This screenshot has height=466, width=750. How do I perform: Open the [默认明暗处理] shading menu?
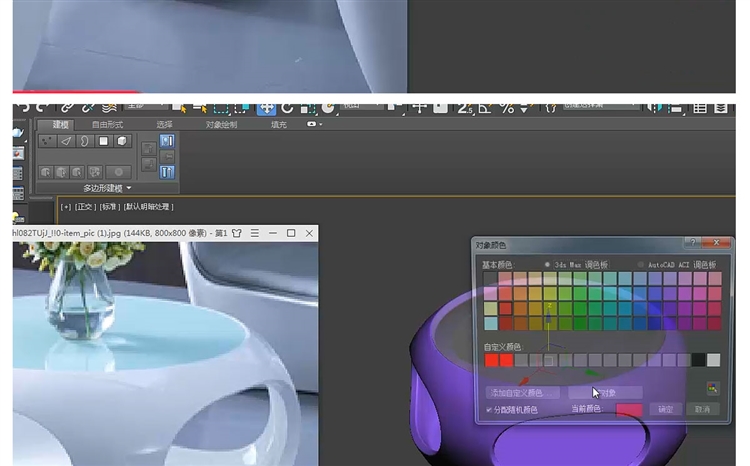click(149, 207)
